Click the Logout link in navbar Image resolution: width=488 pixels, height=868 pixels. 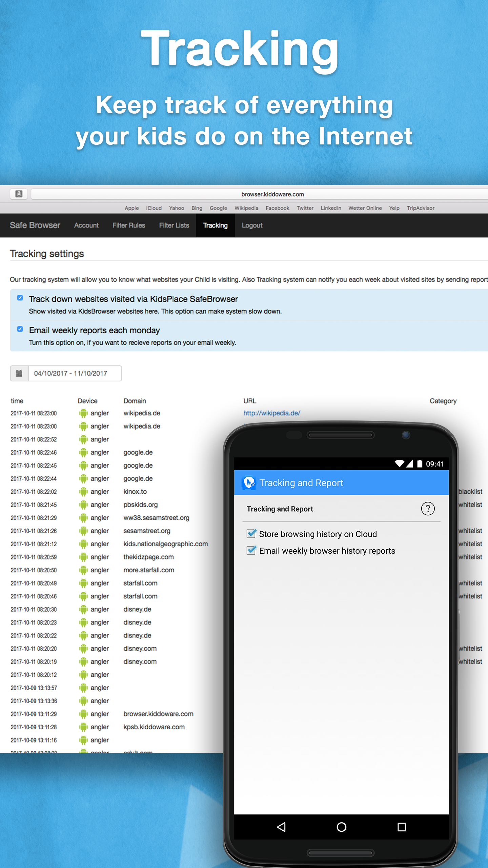[252, 225]
